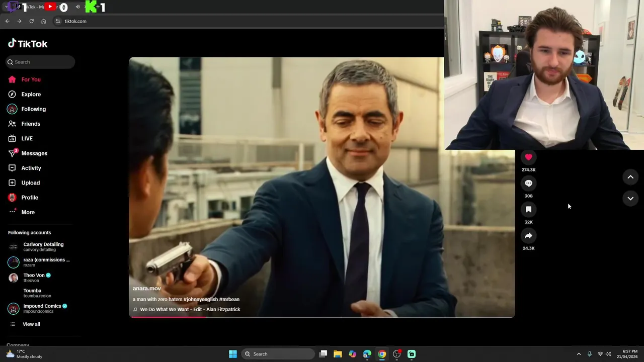This screenshot has height=362, width=644.
Task: Open the tab search dropdown arrow
Action: (6, 7)
